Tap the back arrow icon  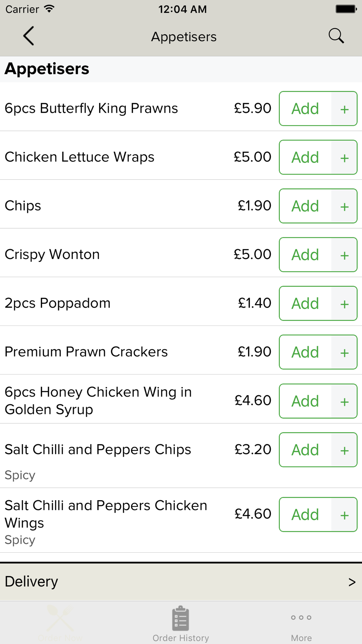tap(29, 36)
